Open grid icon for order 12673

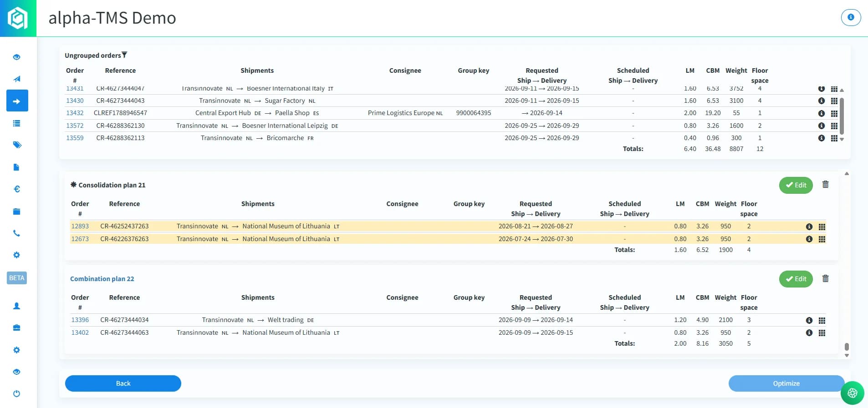click(822, 239)
